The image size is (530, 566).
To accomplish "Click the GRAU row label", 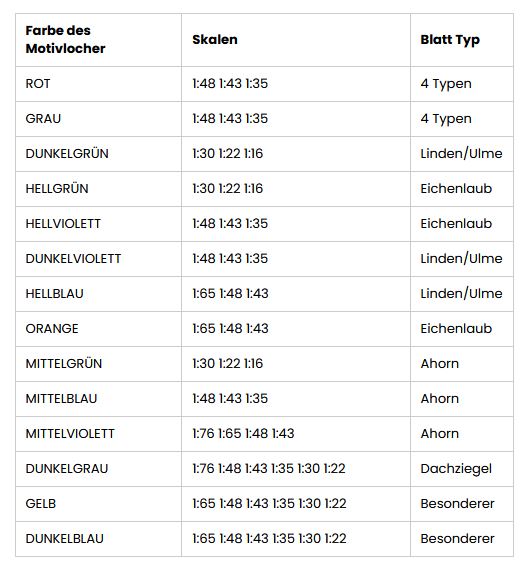I will point(43,119).
